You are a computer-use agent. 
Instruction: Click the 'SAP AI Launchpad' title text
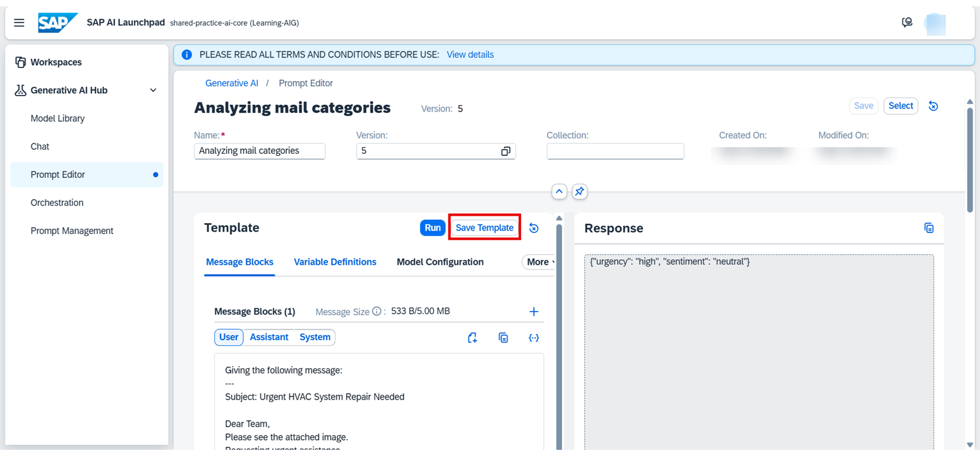(x=126, y=23)
